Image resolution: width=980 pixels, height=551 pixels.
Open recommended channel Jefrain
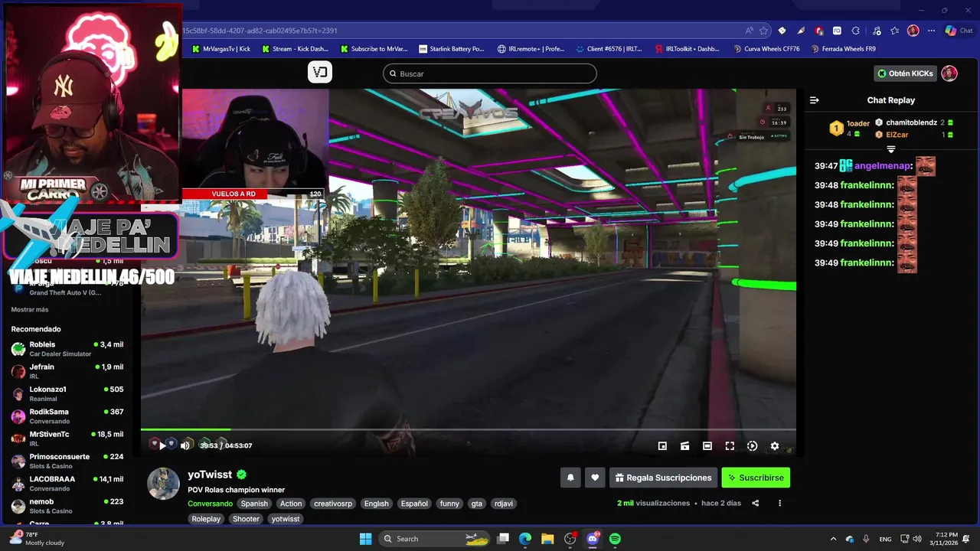pyautogui.click(x=67, y=371)
